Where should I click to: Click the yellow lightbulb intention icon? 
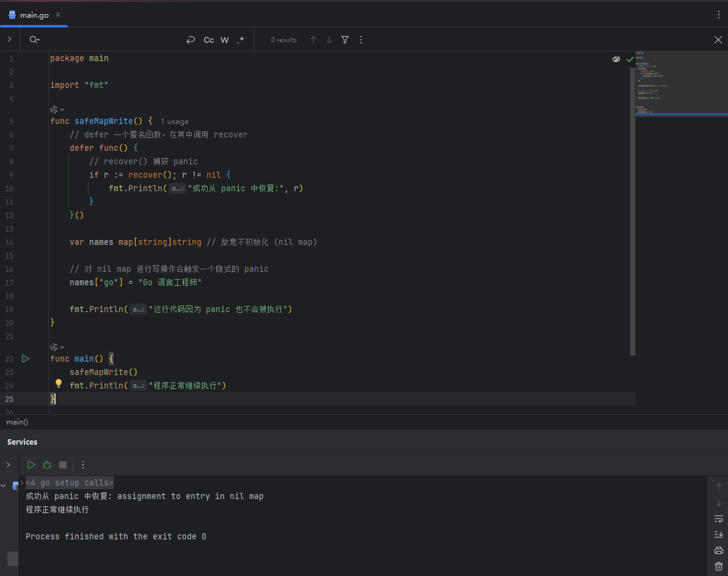click(59, 383)
